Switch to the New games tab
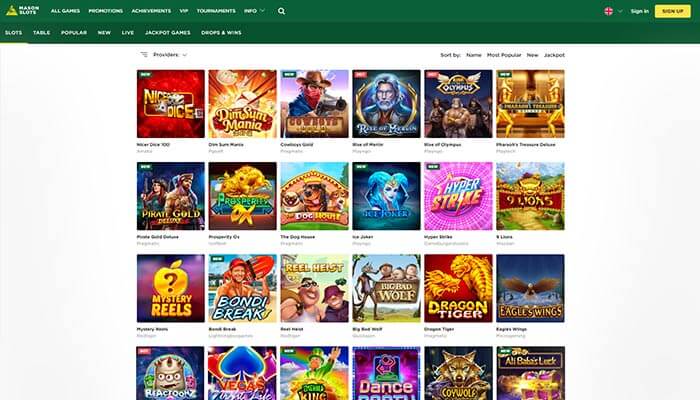Screen dimensions: 700x400 point(104,33)
